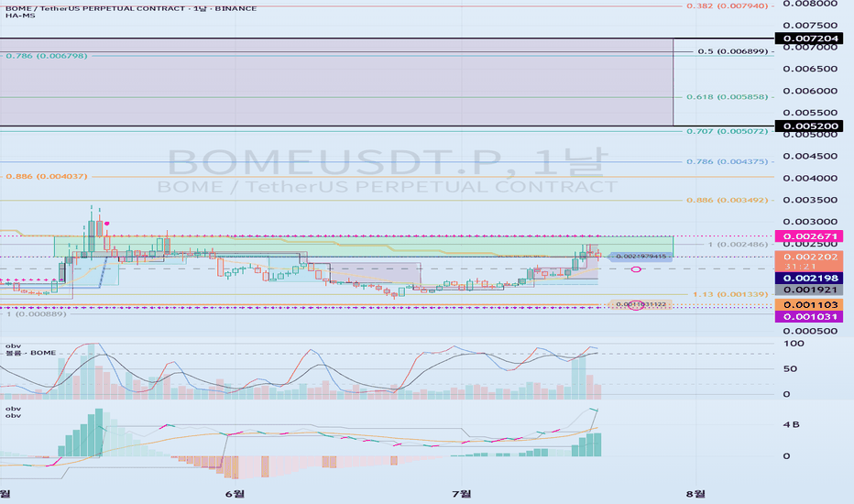The width and height of the screenshot is (854, 504).
Task: Select the 0.5 (0.006899) Fibonacci label
Action: [x=733, y=51]
